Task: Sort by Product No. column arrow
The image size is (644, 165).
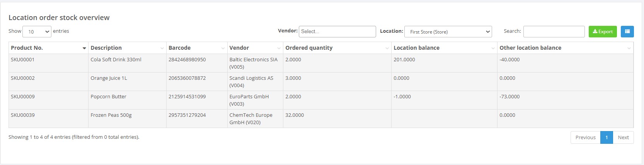Action: pyautogui.click(x=84, y=48)
